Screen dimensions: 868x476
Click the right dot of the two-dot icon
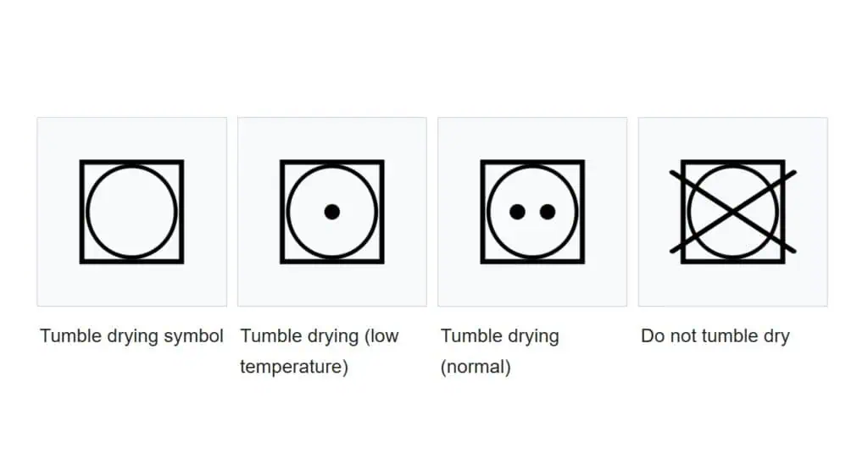point(548,212)
